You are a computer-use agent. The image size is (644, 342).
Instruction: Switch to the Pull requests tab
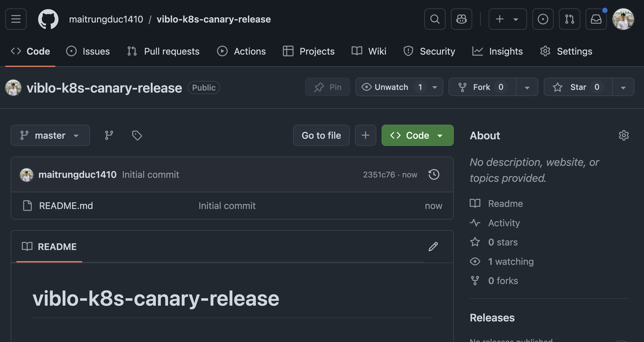tap(163, 51)
